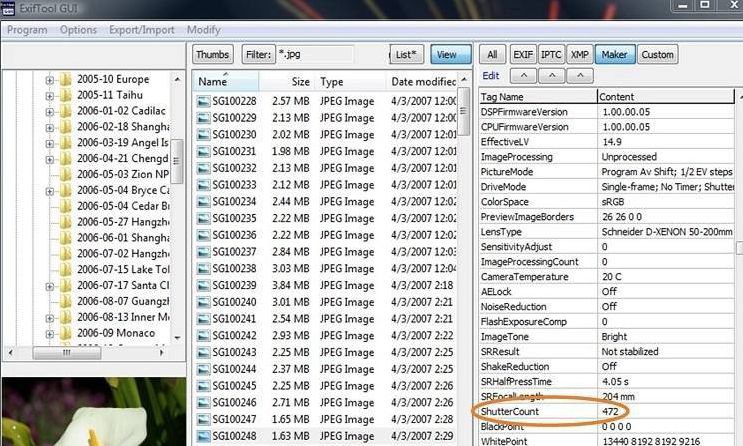The image size is (743, 446).
Task: Open the folder icon for 2005-10 Europe
Action: (65, 79)
